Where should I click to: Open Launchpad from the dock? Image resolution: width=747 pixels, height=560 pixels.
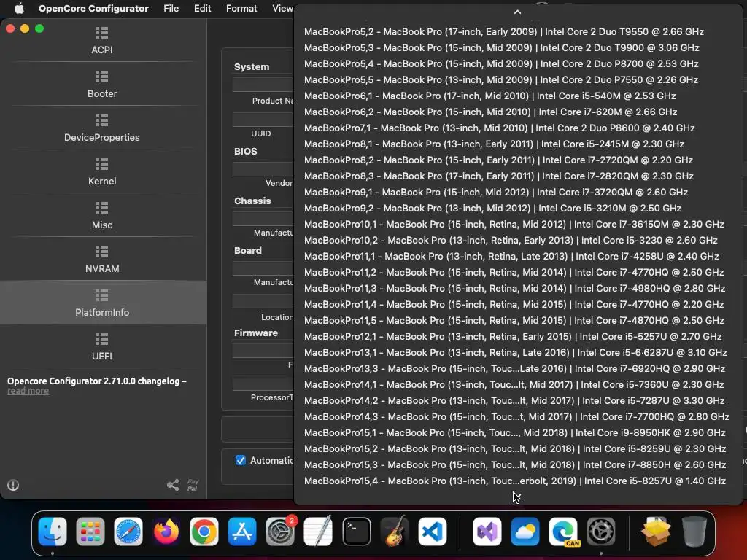(90, 532)
